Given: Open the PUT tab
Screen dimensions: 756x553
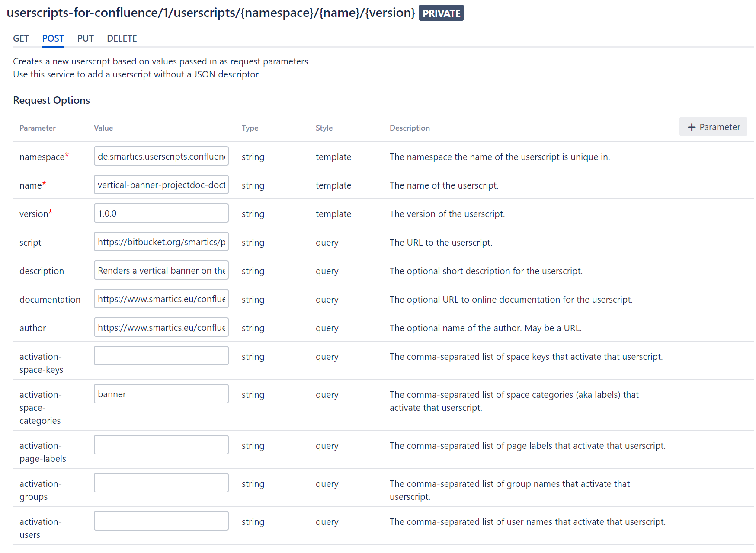Looking at the screenshot, I should (85, 38).
